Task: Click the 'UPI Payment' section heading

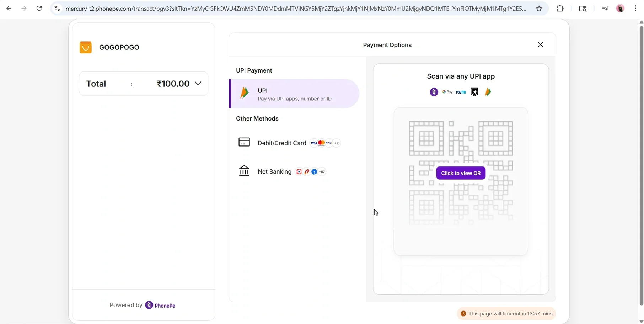Action: [x=254, y=70]
